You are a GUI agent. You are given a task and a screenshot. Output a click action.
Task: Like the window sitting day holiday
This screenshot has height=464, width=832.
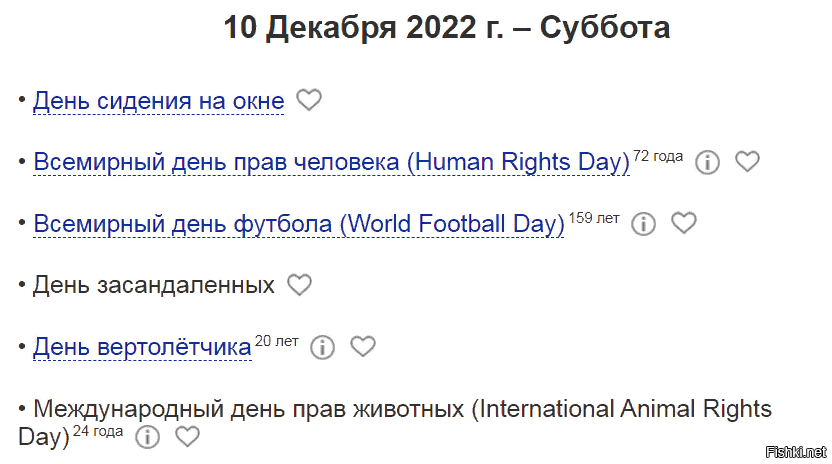309,100
